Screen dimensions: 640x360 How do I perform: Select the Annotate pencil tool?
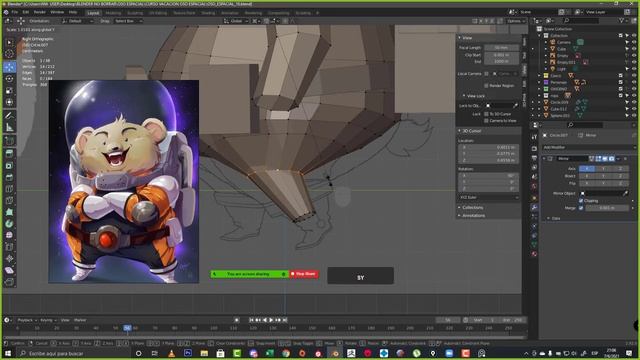pyautogui.click(x=9, y=116)
